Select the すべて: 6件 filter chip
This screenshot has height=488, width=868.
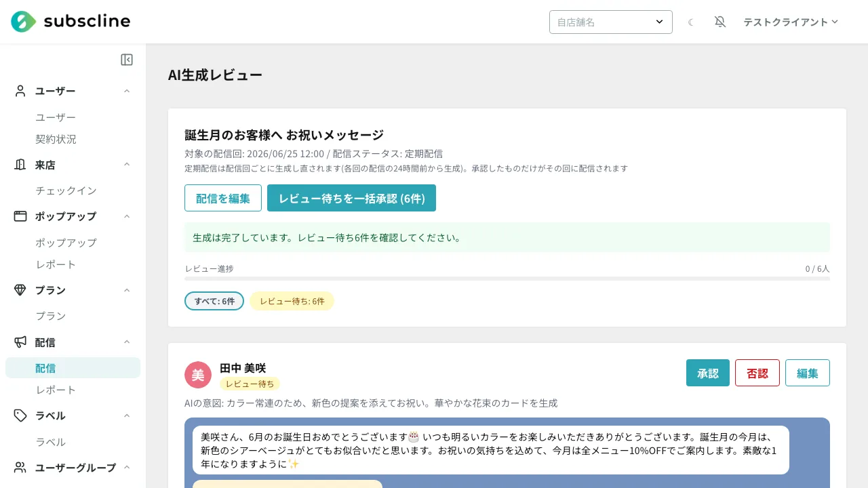click(x=214, y=301)
